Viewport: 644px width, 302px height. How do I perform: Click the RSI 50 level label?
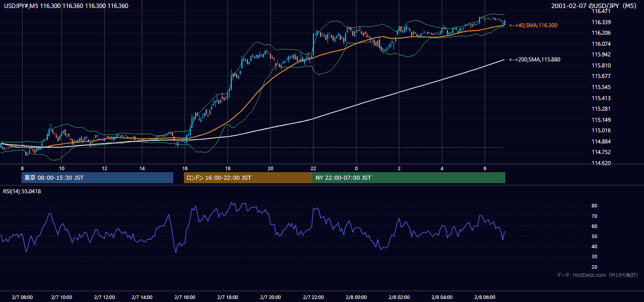[594, 236]
